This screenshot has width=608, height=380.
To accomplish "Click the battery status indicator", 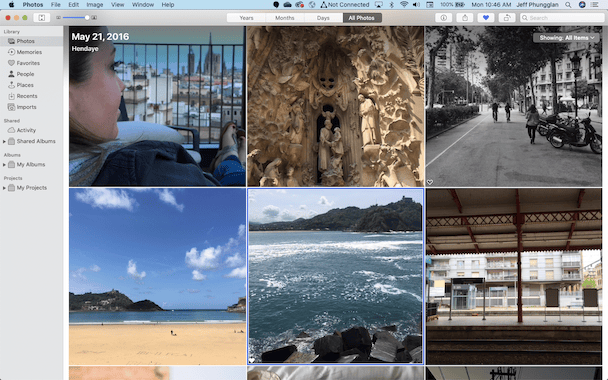I will 453,5.
